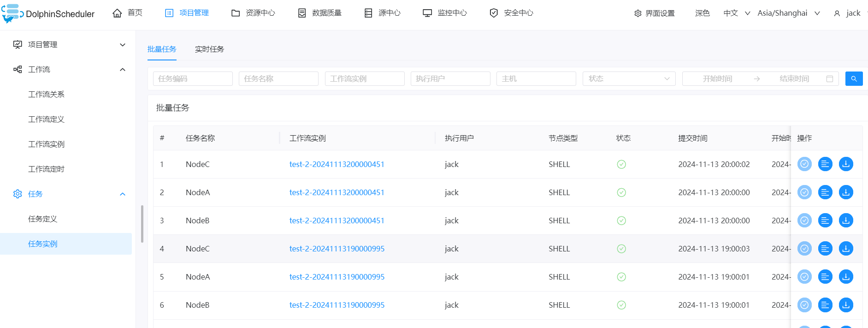This screenshot has height=328, width=868.
Task: Focus the 执行用户 filter field
Action: [x=450, y=79]
